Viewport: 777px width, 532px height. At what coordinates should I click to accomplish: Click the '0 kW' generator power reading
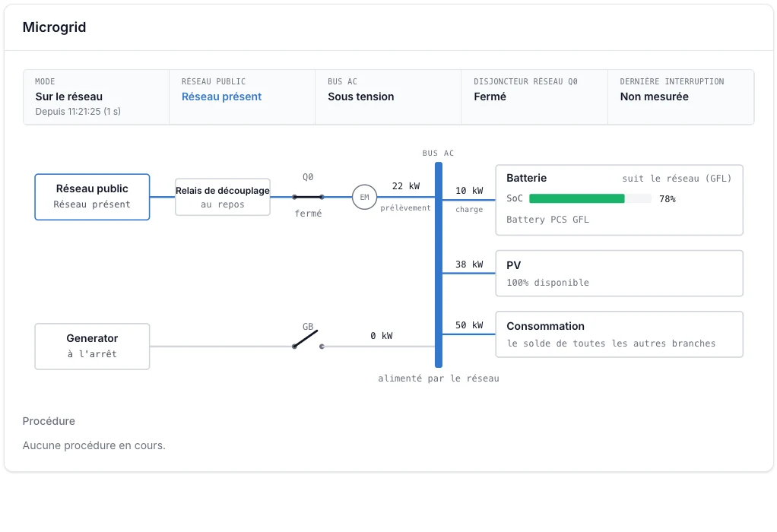[382, 336]
